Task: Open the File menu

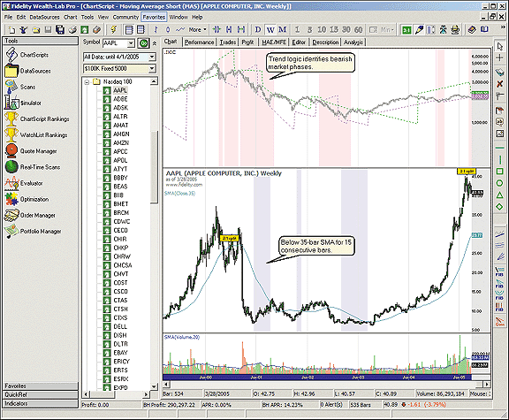Action: coord(8,17)
